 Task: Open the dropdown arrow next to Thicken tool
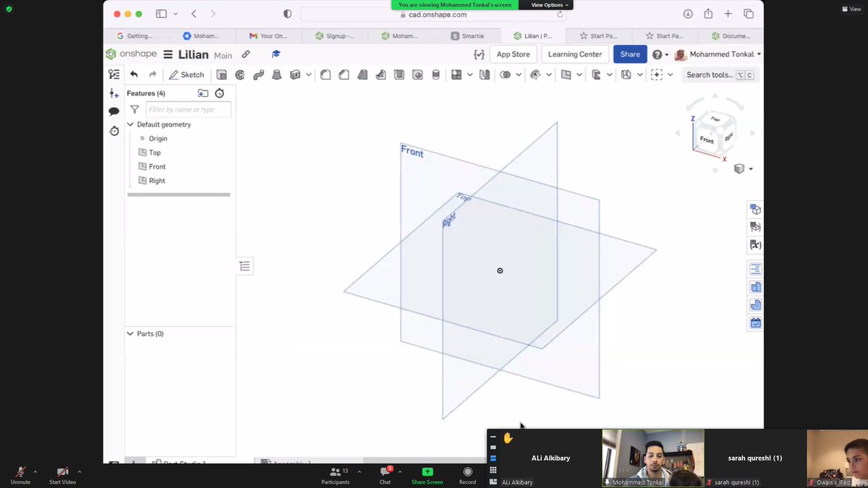click(309, 74)
